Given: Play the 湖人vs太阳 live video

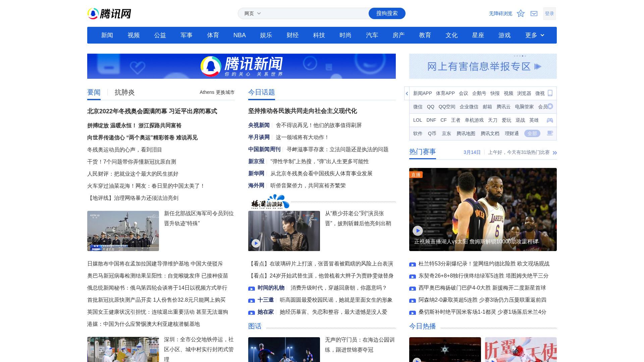Looking at the screenshot, I should coord(418,231).
